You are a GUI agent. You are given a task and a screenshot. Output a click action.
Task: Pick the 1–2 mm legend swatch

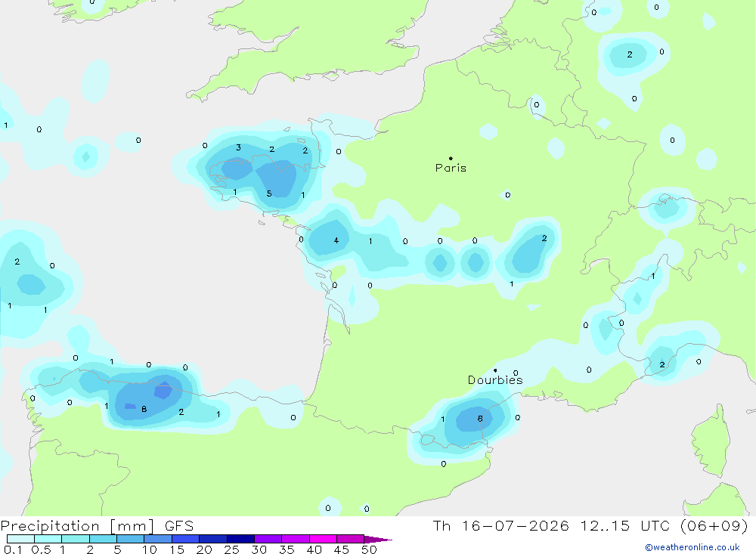(x=75, y=539)
